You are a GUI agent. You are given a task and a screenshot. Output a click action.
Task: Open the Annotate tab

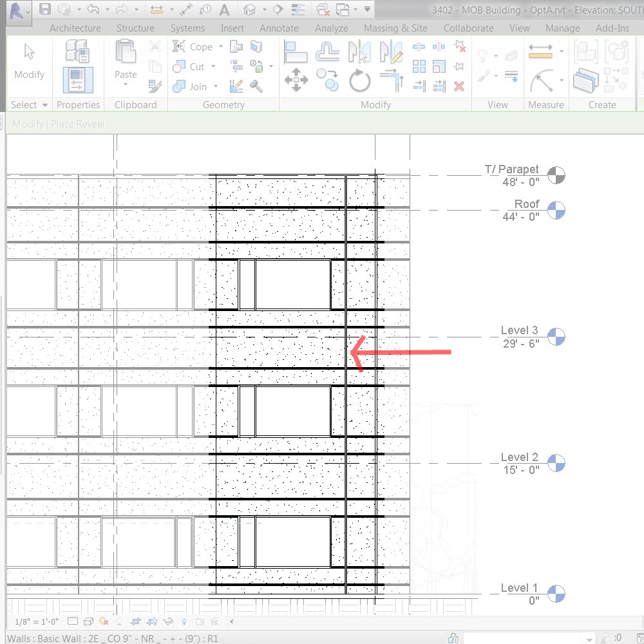coord(279,28)
